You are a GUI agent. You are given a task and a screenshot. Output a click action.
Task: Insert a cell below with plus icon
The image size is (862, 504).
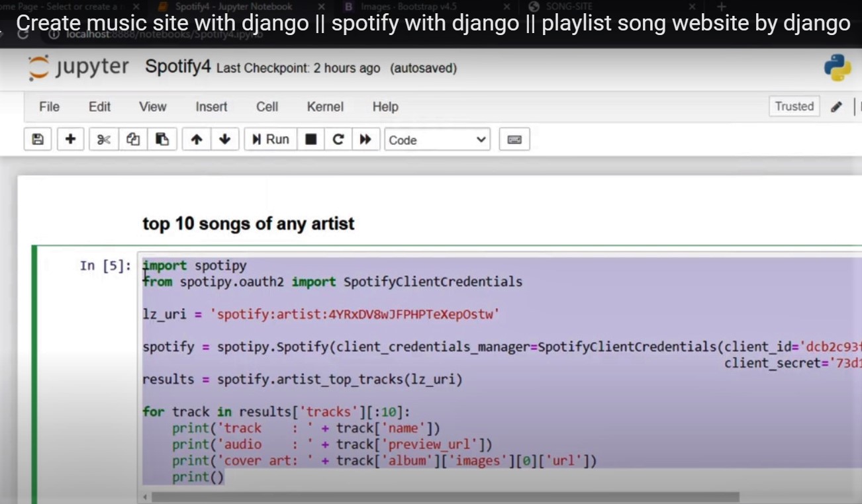click(70, 140)
